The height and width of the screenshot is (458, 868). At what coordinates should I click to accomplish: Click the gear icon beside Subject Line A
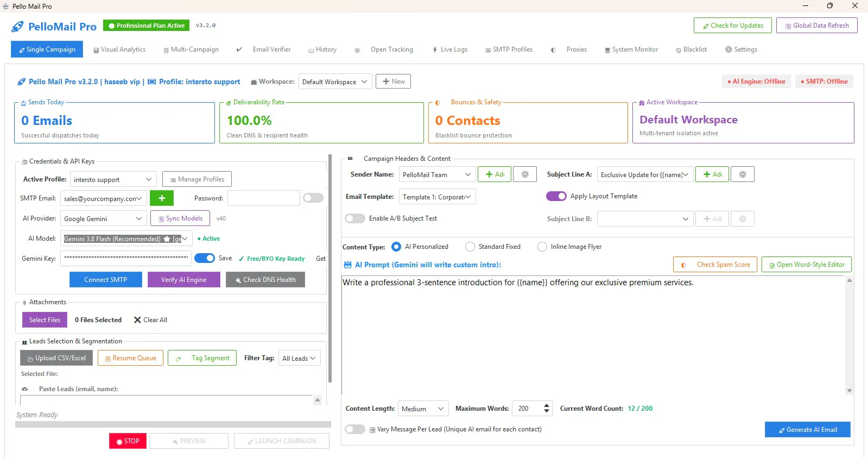click(x=743, y=174)
